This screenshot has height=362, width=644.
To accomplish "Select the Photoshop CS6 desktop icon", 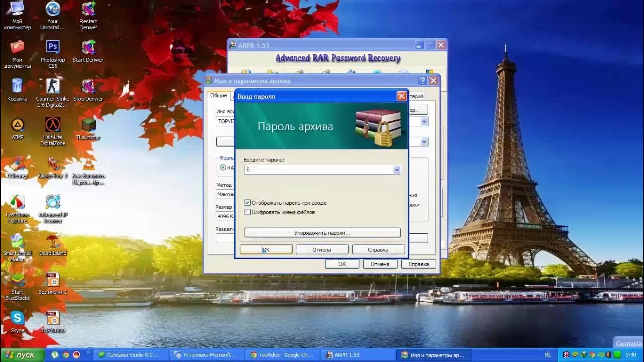I will [x=53, y=54].
